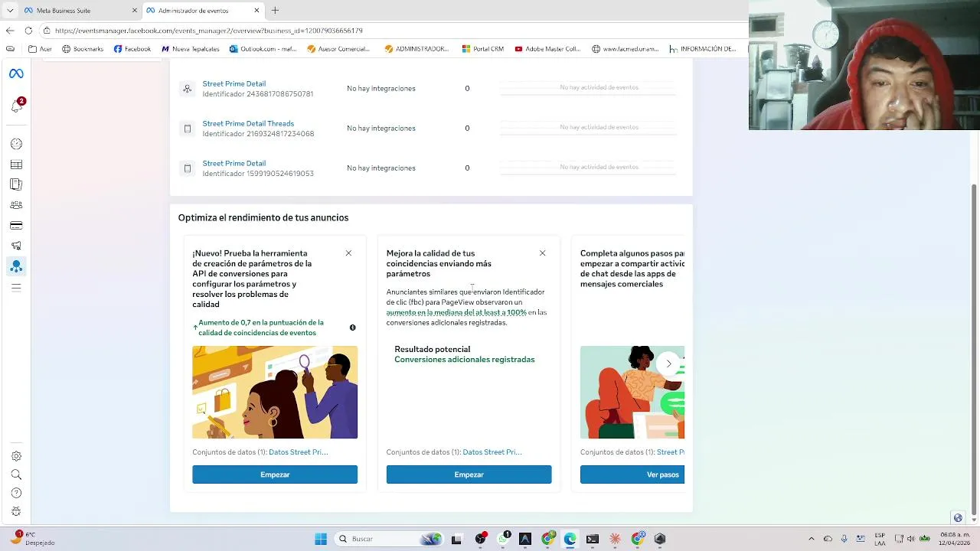Open the notifications bell with badge 2
The width and height of the screenshot is (980, 551).
click(x=17, y=105)
